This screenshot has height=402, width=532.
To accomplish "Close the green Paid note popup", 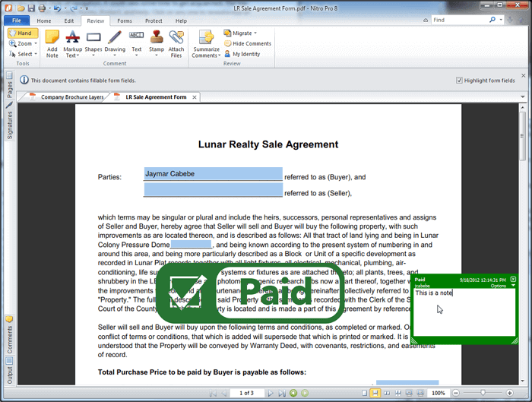I will tap(513, 279).
